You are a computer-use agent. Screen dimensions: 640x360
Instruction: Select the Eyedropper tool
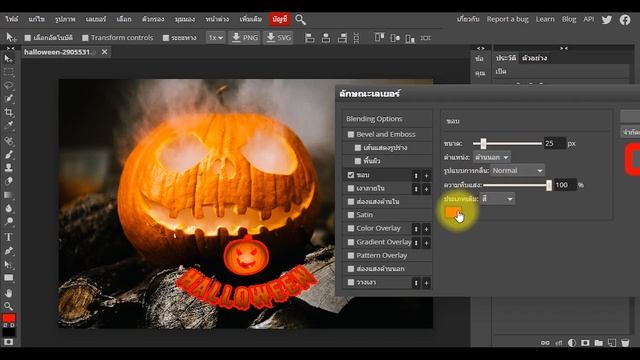8,126
